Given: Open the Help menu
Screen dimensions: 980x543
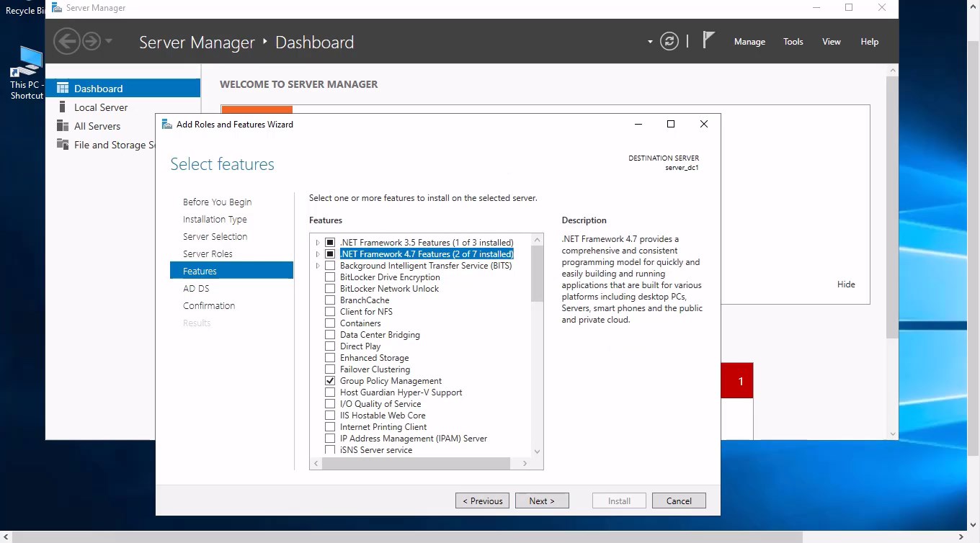Looking at the screenshot, I should coord(870,42).
